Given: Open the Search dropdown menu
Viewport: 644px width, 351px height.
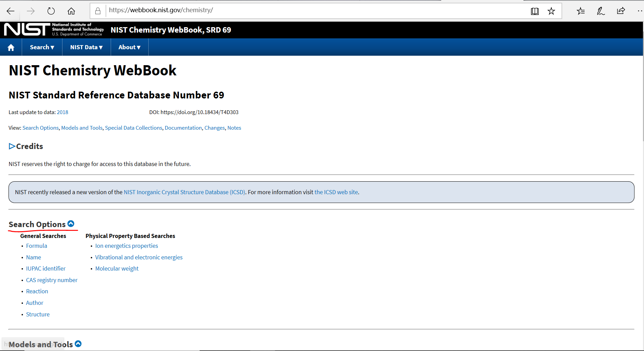Looking at the screenshot, I should pos(42,48).
